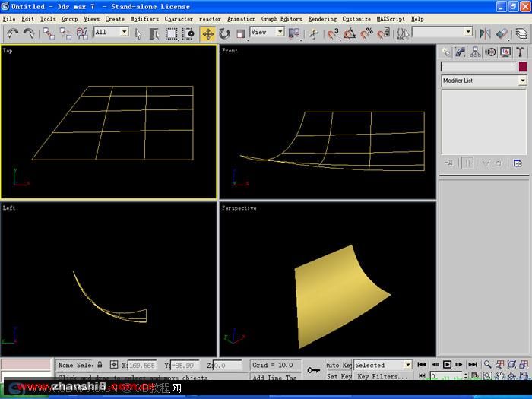
Task: Click the red object color swatch
Action: pyautogui.click(x=523, y=67)
